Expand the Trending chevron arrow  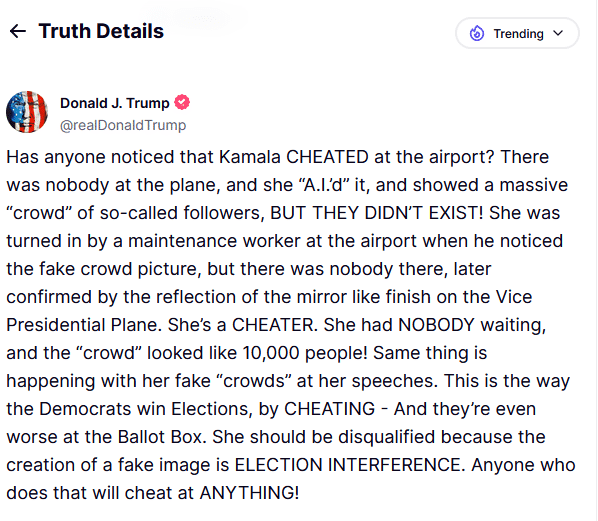point(558,33)
